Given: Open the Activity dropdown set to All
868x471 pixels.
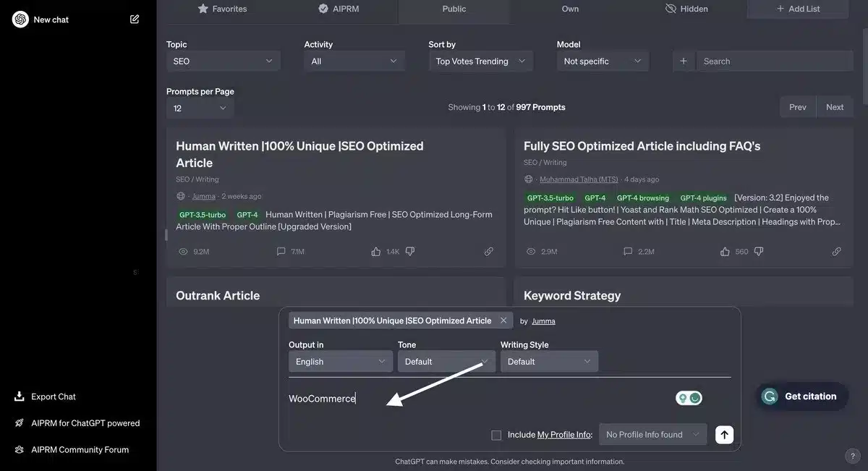Looking at the screenshot, I should click(x=354, y=61).
